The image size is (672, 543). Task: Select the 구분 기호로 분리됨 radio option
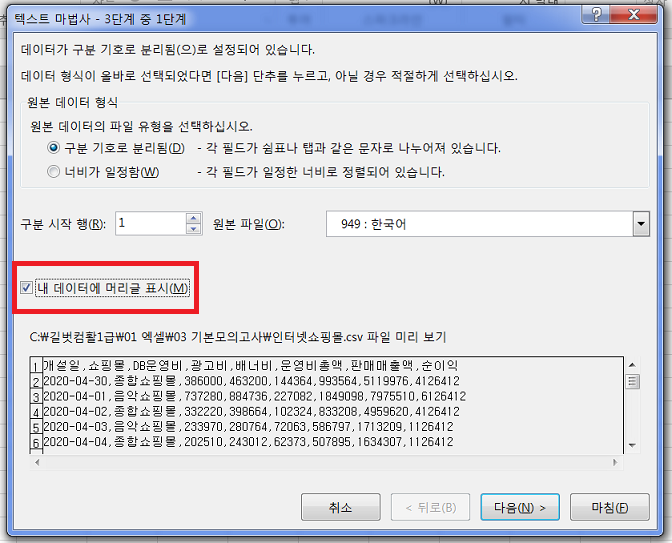point(54,148)
